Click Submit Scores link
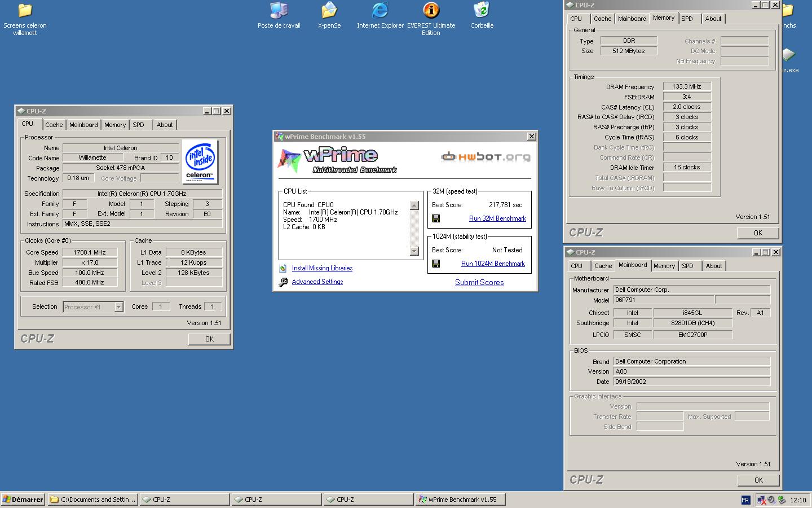 pos(479,283)
